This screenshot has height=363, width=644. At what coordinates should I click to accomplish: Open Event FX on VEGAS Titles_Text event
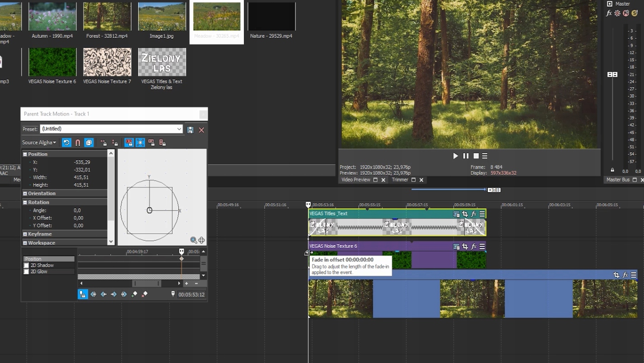(x=473, y=214)
